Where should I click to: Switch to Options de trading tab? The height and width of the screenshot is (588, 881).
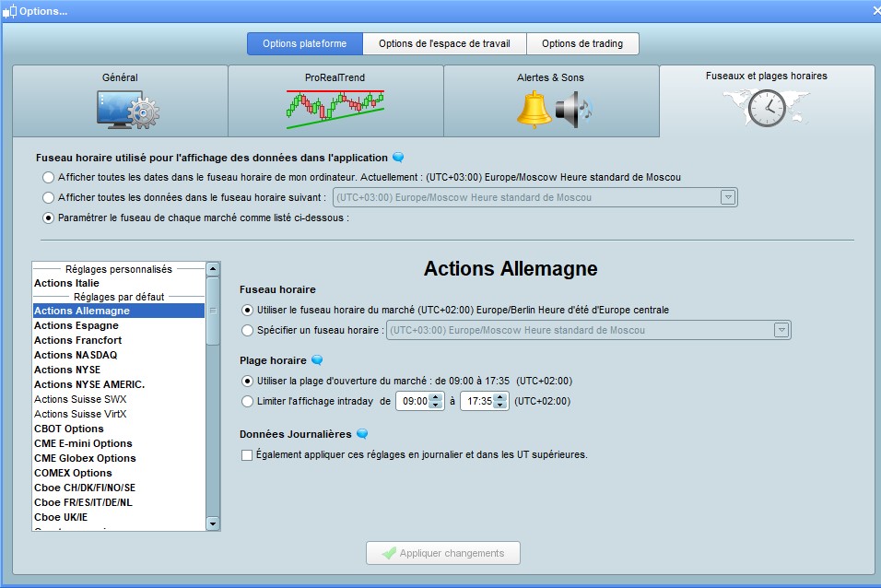[582, 43]
